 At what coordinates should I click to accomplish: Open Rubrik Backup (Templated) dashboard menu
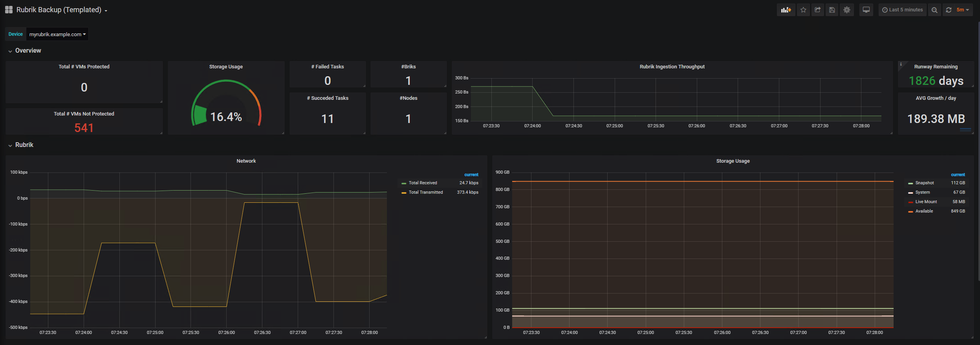61,10
